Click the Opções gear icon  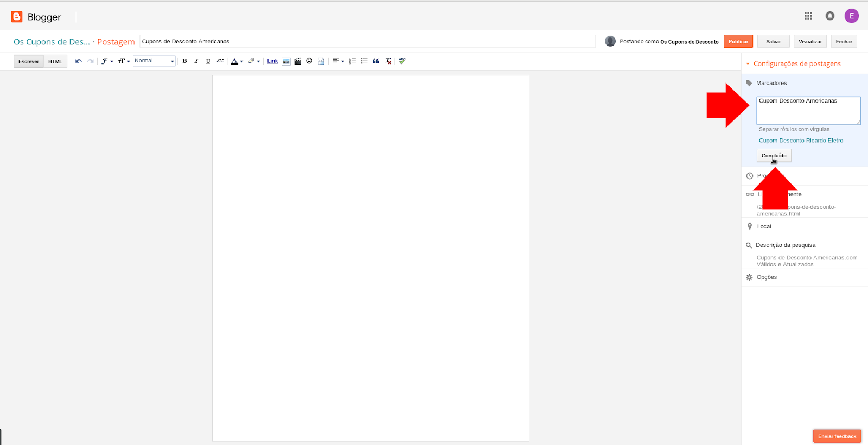point(749,277)
